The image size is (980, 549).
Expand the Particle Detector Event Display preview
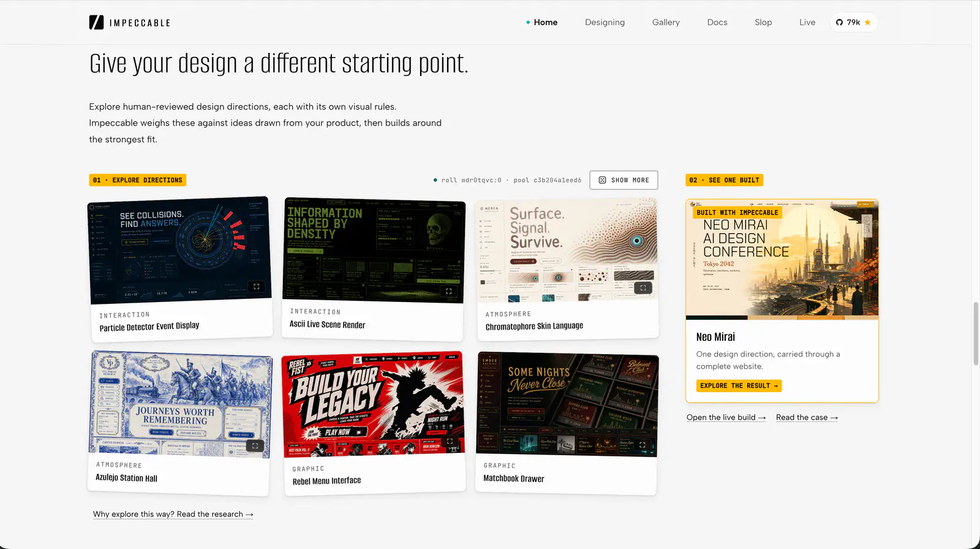pos(257,286)
